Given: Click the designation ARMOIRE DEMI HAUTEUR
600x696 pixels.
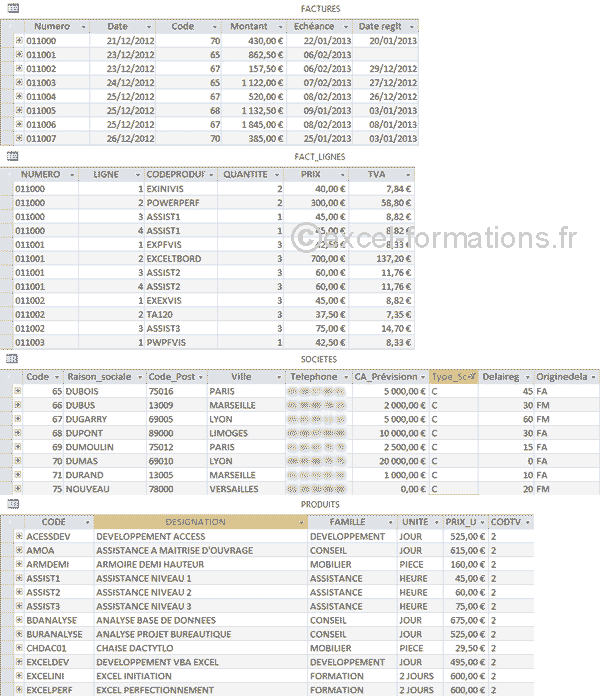Looking at the screenshot, I should coord(201,565).
